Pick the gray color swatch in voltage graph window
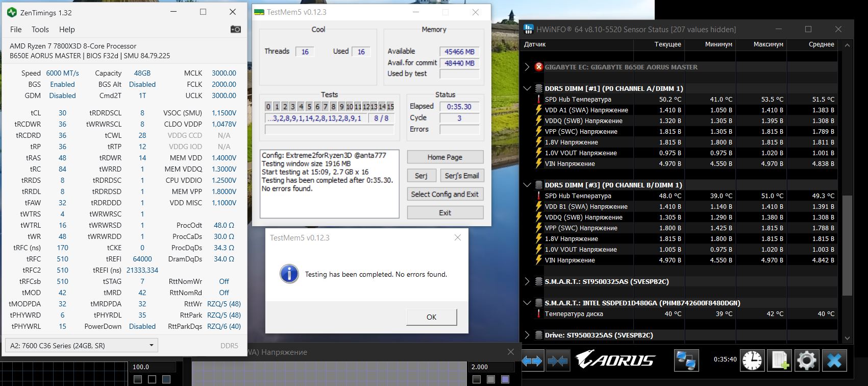The image size is (868, 386). pyautogui.click(x=491, y=379)
